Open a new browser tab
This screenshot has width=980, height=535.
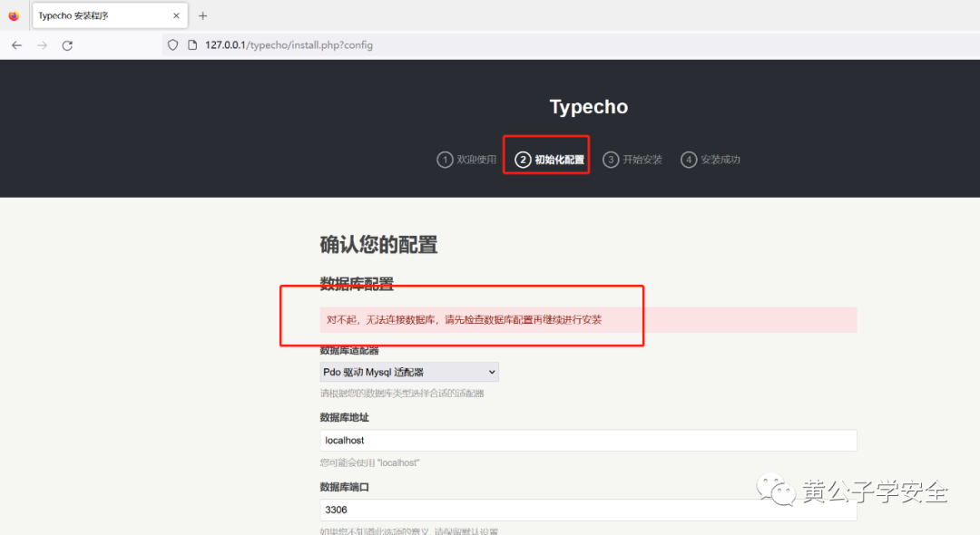202,15
